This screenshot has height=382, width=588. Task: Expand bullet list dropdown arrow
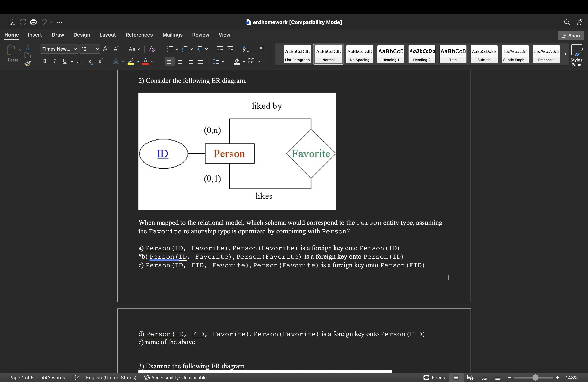point(177,49)
